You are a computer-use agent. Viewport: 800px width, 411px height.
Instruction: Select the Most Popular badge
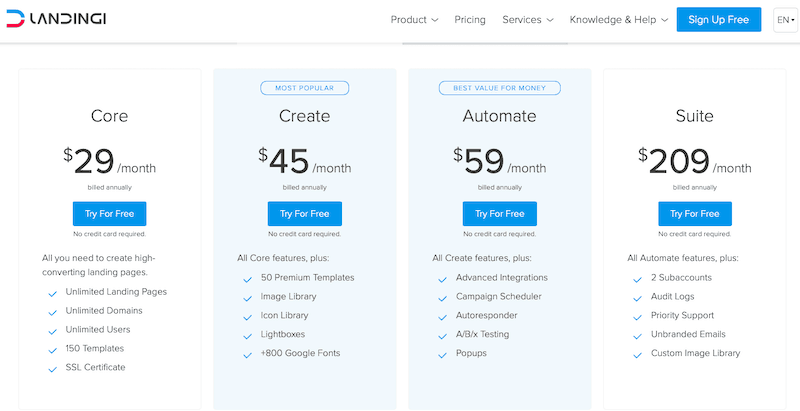[305, 88]
